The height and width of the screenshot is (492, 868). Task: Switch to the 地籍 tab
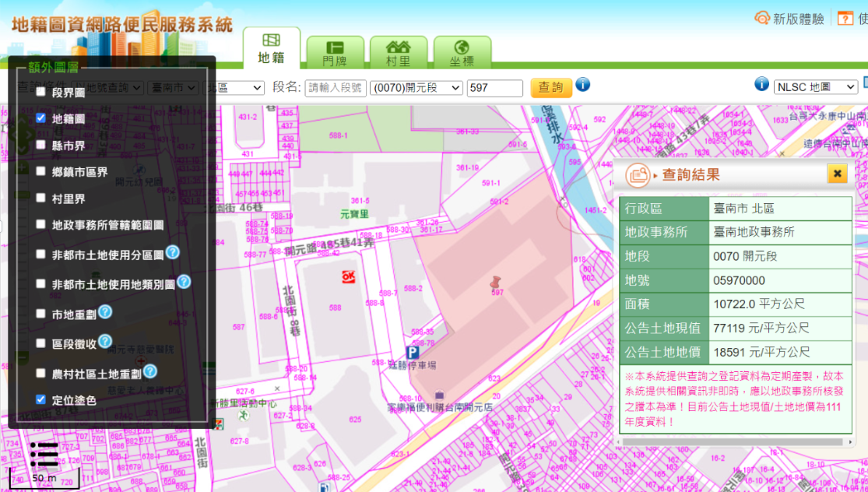[x=271, y=48]
